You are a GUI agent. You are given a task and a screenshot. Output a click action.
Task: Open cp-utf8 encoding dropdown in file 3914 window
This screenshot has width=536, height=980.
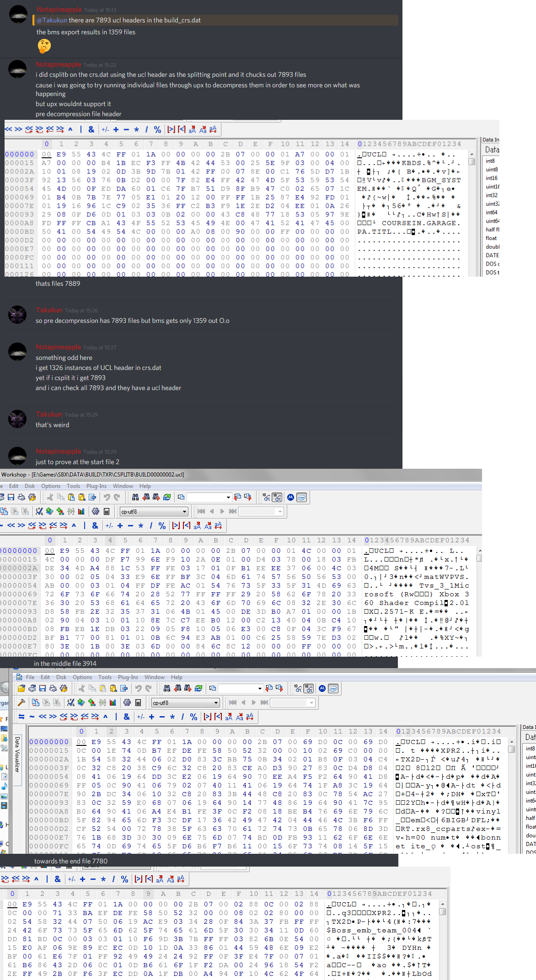[x=185, y=702]
